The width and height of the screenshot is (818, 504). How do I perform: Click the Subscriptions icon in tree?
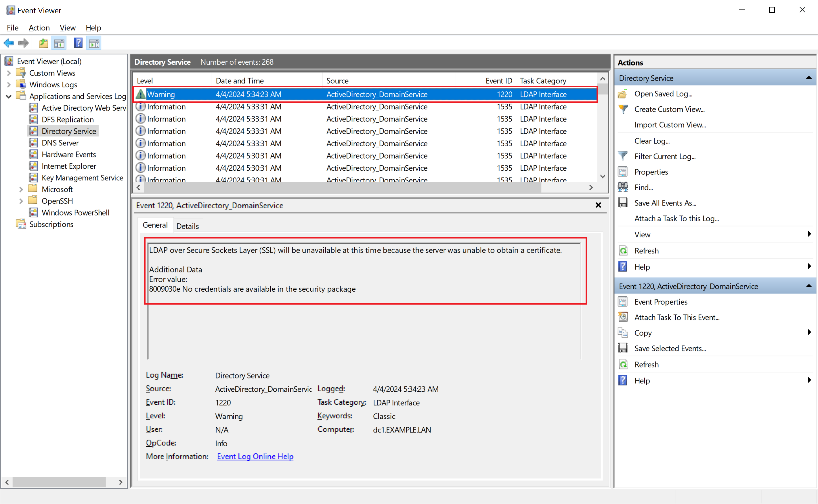(x=21, y=224)
